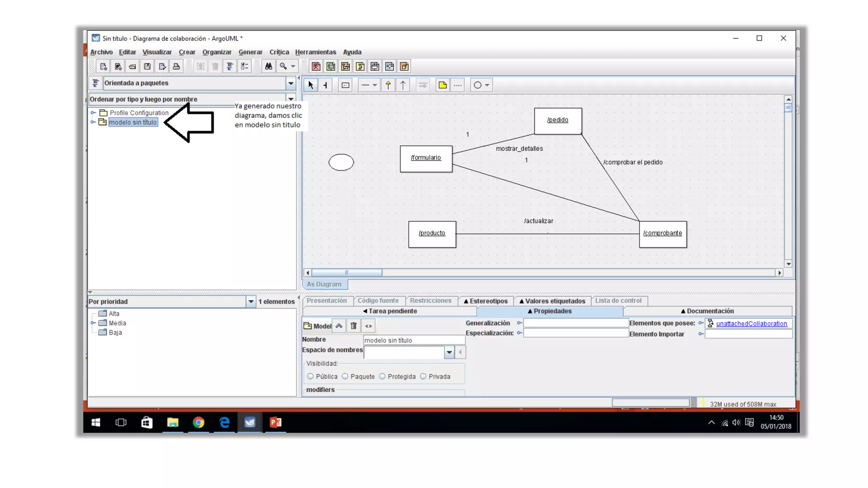Select the Protegida visibility radio button
Viewport: 868px width, 488px height.
tap(382, 377)
